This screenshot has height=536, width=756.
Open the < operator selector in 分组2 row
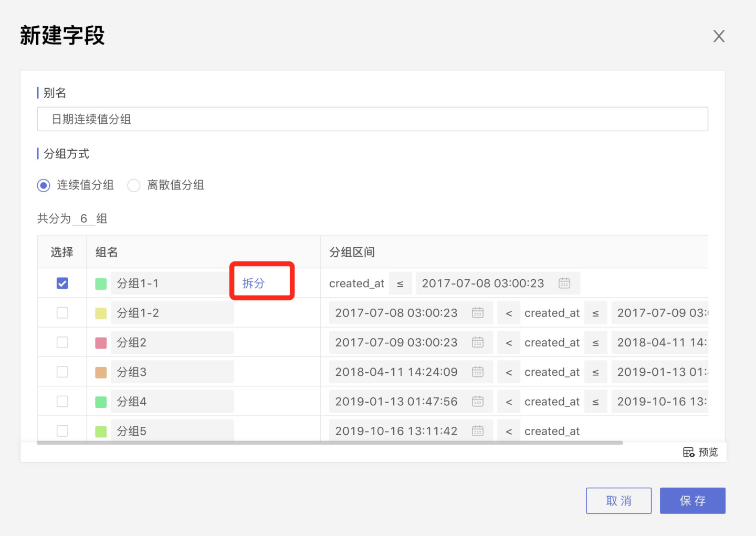[509, 342]
